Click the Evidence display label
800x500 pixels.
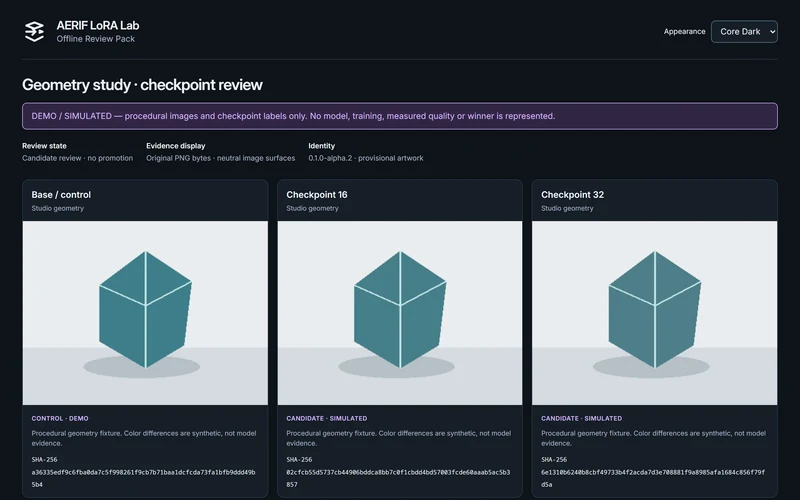pos(176,146)
